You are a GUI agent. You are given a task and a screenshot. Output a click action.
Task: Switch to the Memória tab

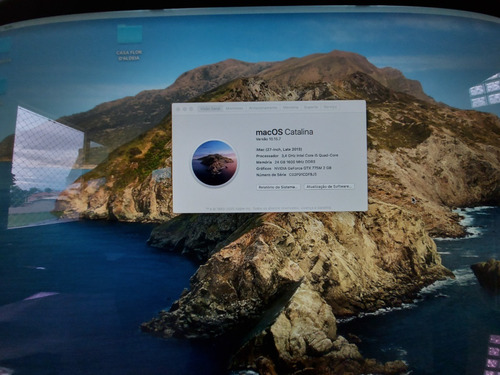point(291,107)
